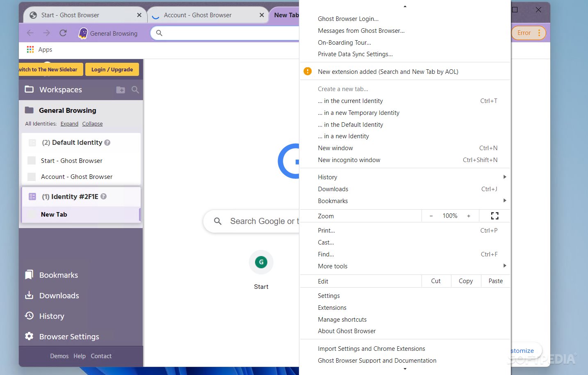Increase zoom with the plus button
The width and height of the screenshot is (588, 375).
click(x=469, y=216)
